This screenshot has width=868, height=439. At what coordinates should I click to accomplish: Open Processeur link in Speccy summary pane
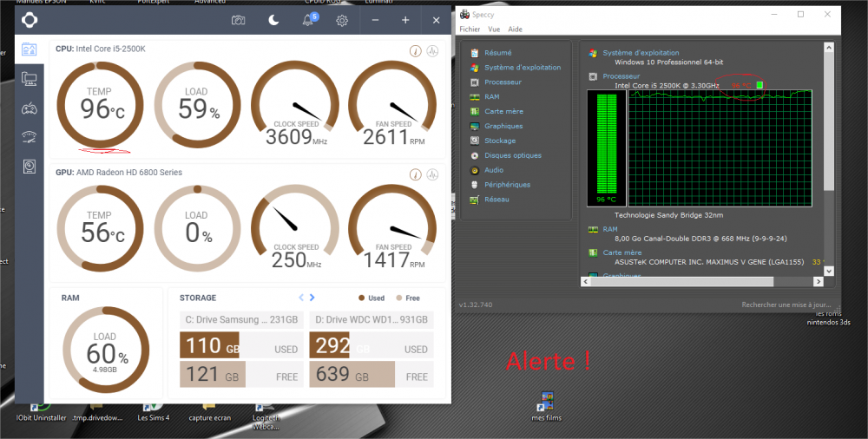pyautogui.click(x=621, y=76)
